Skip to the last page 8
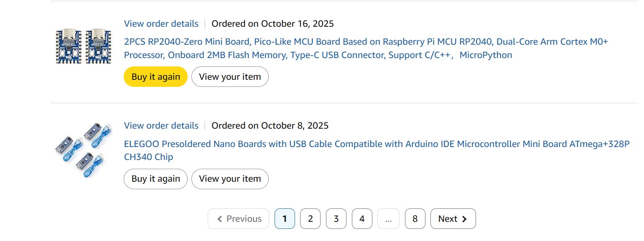 (x=415, y=219)
